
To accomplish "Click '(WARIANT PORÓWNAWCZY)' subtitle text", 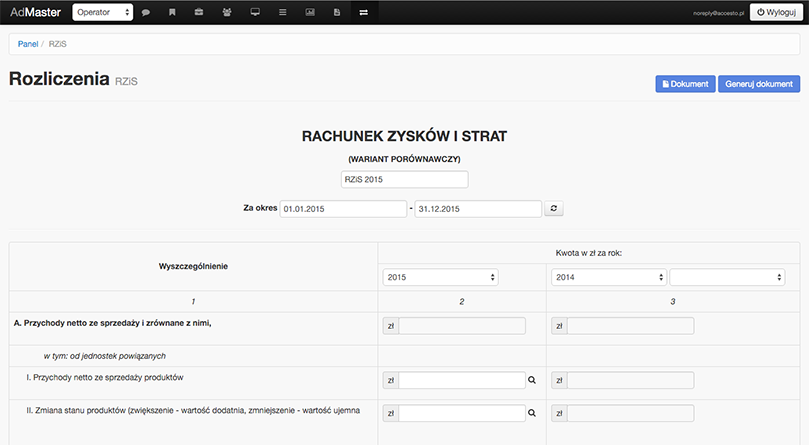I will pyautogui.click(x=404, y=159).
